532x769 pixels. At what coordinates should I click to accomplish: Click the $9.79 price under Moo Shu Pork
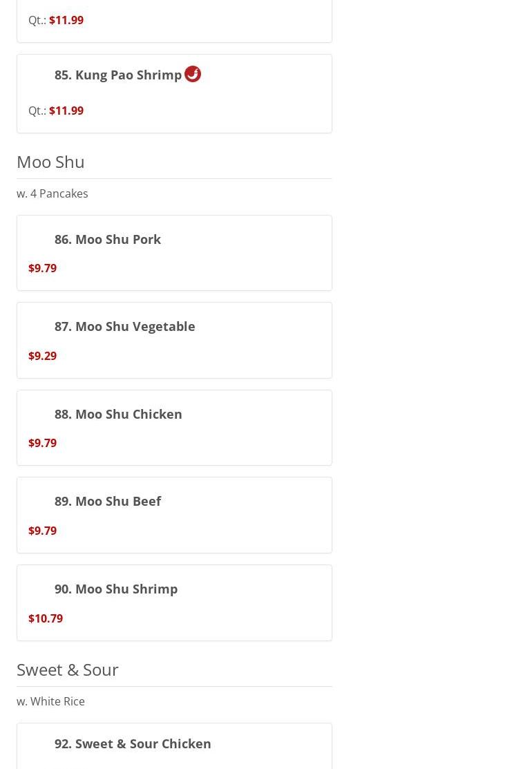coord(43,268)
